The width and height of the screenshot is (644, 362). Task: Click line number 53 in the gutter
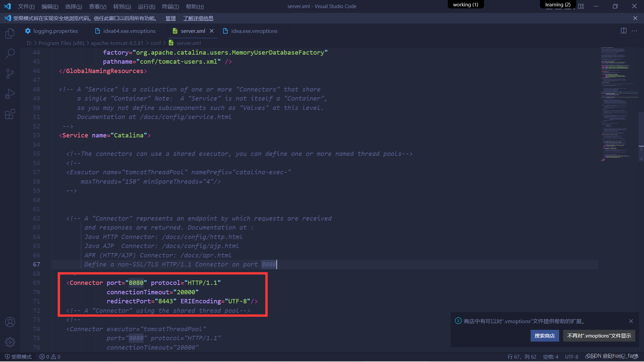point(36,135)
